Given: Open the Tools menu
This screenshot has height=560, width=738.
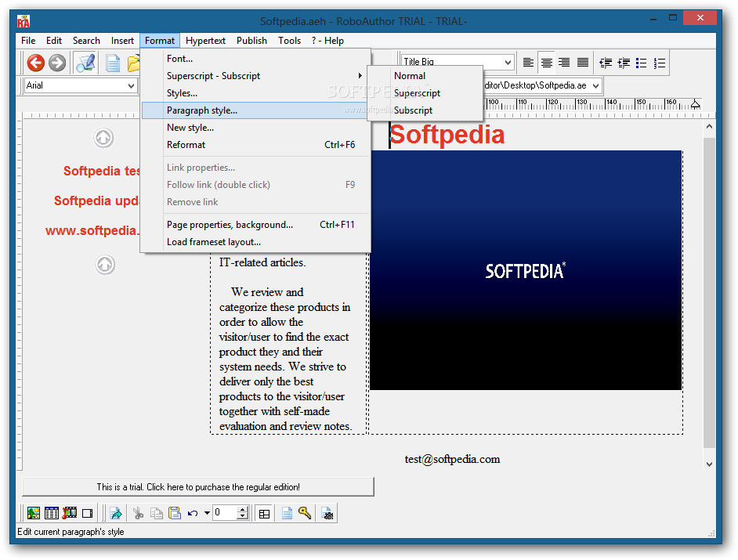Looking at the screenshot, I should tap(289, 41).
